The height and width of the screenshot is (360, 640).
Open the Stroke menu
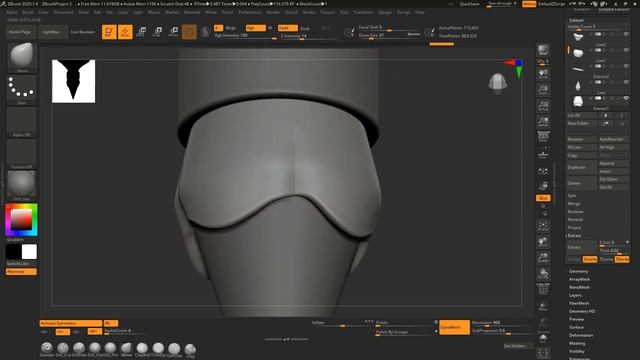coord(309,12)
